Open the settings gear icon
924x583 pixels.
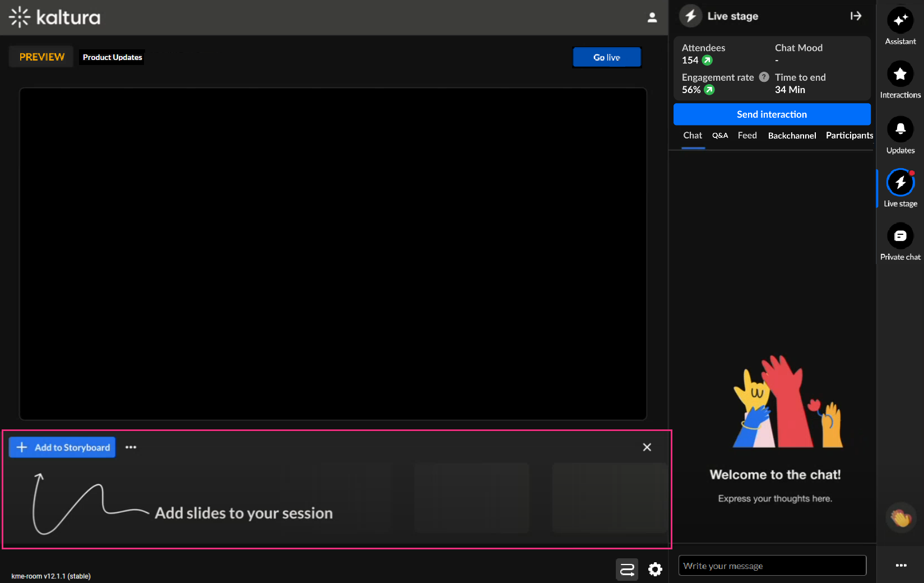pos(655,570)
